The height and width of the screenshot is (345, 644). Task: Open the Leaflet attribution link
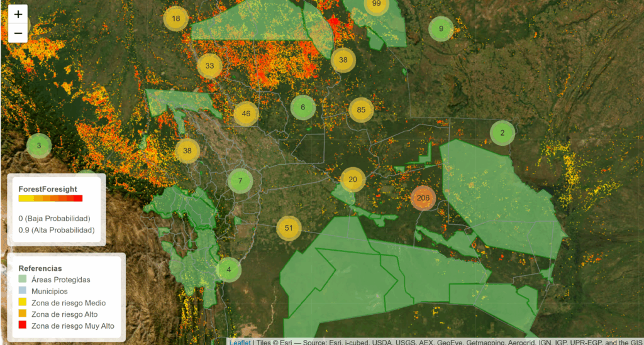(x=239, y=342)
